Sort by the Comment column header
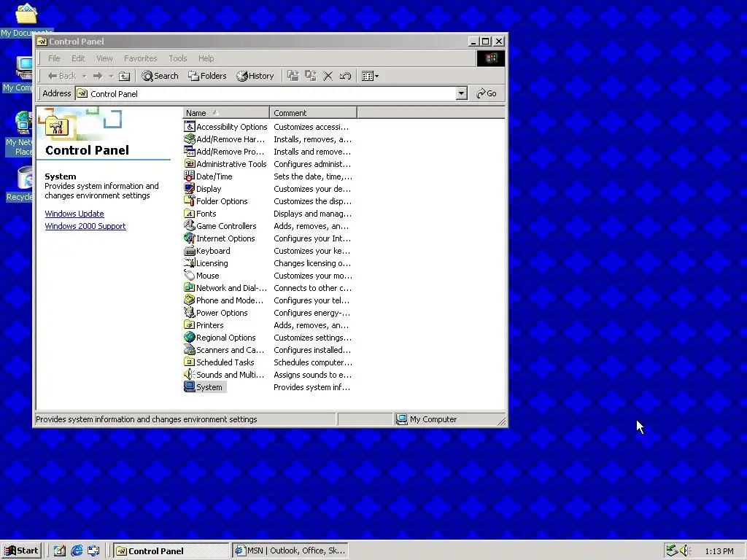The image size is (747, 560). (313, 113)
